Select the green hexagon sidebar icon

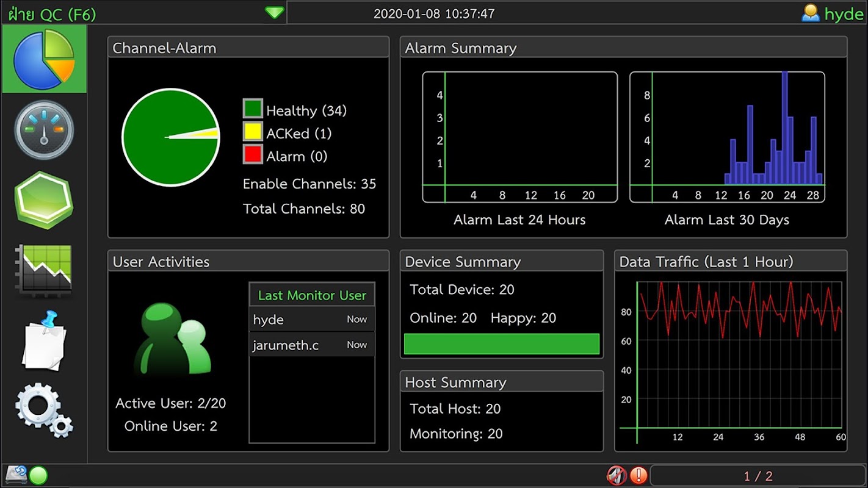(44, 200)
